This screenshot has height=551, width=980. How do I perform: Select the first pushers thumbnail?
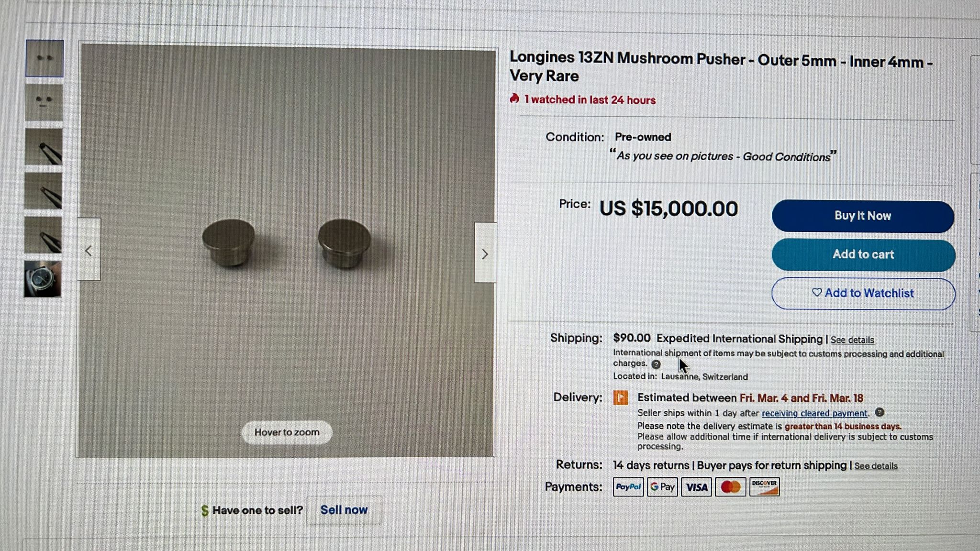[x=45, y=58]
